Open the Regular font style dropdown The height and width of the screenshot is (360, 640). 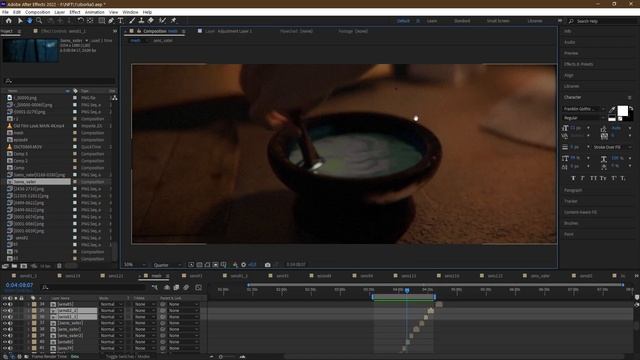(584, 118)
